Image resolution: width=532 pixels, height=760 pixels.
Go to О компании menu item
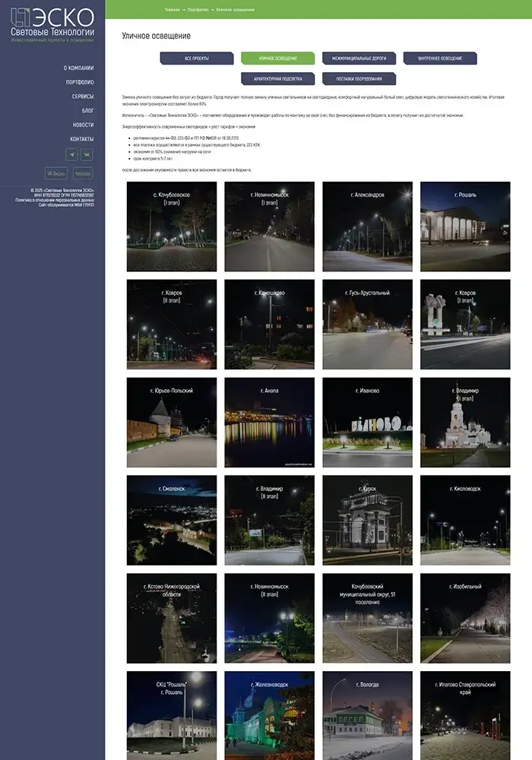coord(78,68)
